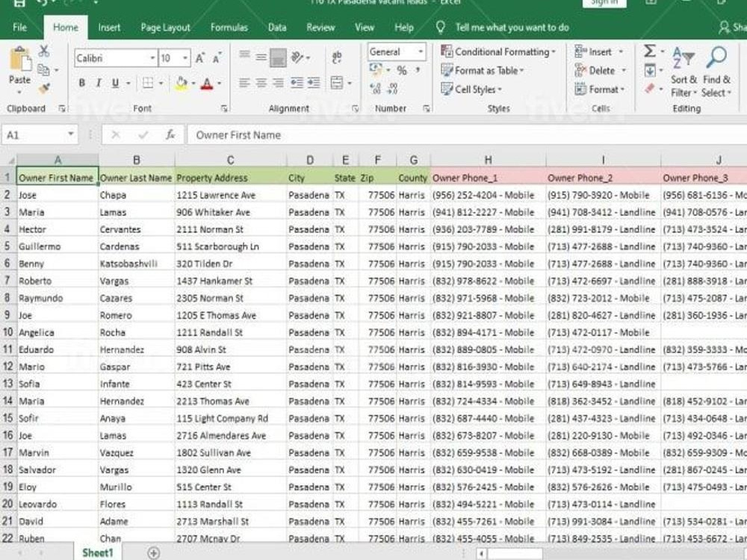
Task: Expand the Format cells menu
Action: pos(600,89)
